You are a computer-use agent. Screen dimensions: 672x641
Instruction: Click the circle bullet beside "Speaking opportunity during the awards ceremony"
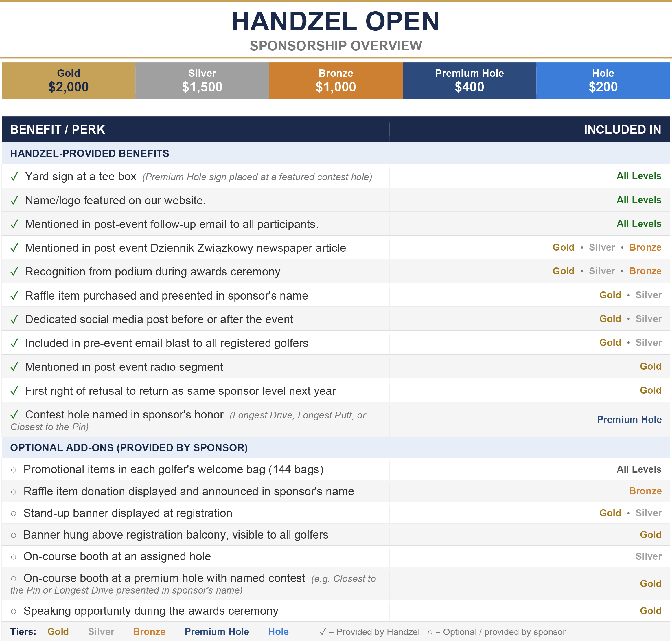pyautogui.click(x=14, y=611)
